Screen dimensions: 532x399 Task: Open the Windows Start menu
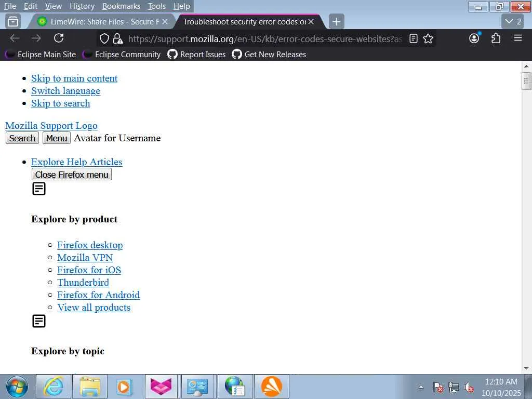click(17, 387)
